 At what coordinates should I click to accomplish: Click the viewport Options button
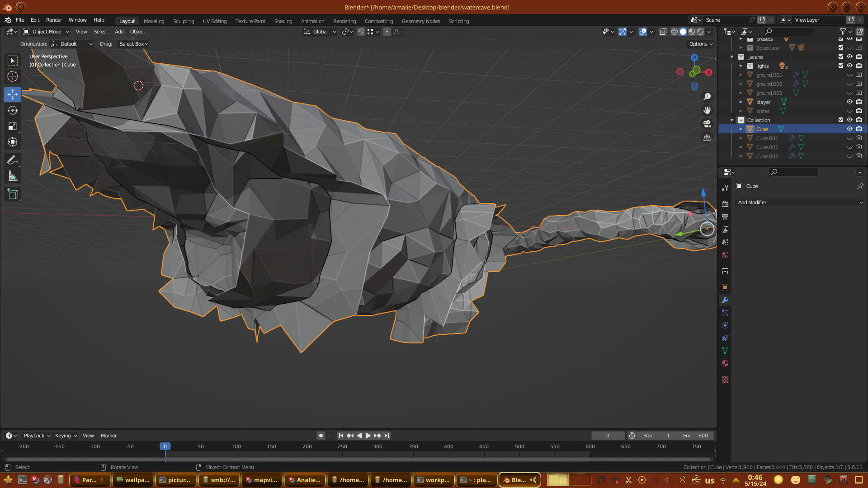click(701, 44)
